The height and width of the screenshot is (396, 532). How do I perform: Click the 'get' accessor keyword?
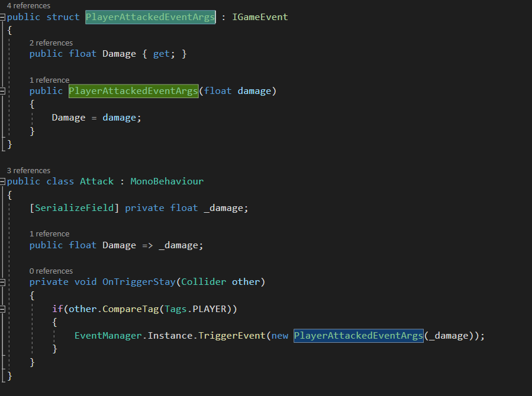point(161,54)
